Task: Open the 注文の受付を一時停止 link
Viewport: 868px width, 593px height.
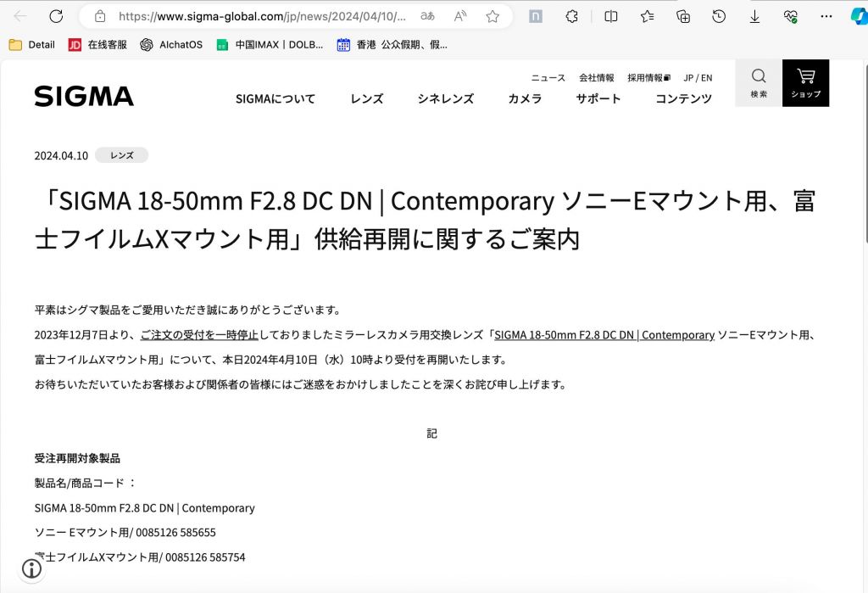Action: pyautogui.click(x=199, y=335)
